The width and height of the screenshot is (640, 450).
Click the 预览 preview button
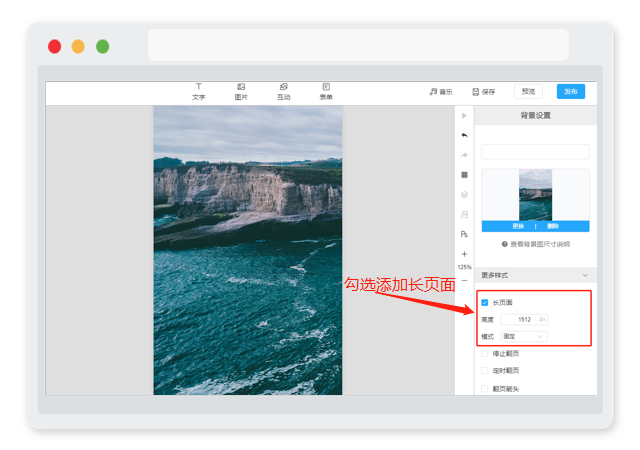(x=528, y=91)
